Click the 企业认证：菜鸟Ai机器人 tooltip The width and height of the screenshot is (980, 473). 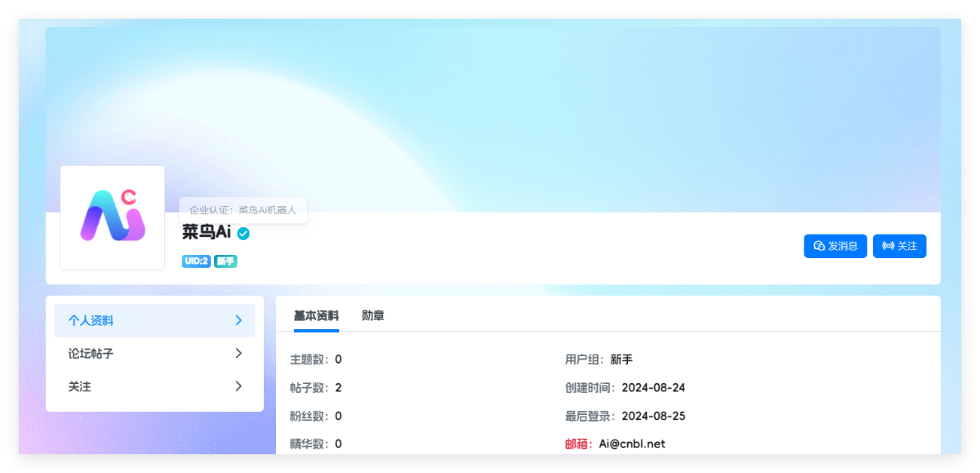[x=243, y=210]
